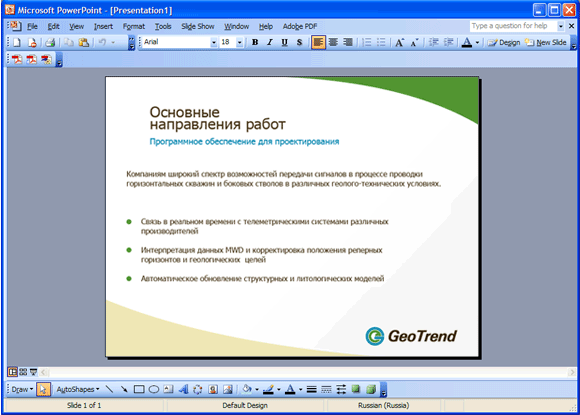Screen dimensions: 580x415
Task: Click the New Slide button
Action: pyautogui.click(x=546, y=43)
